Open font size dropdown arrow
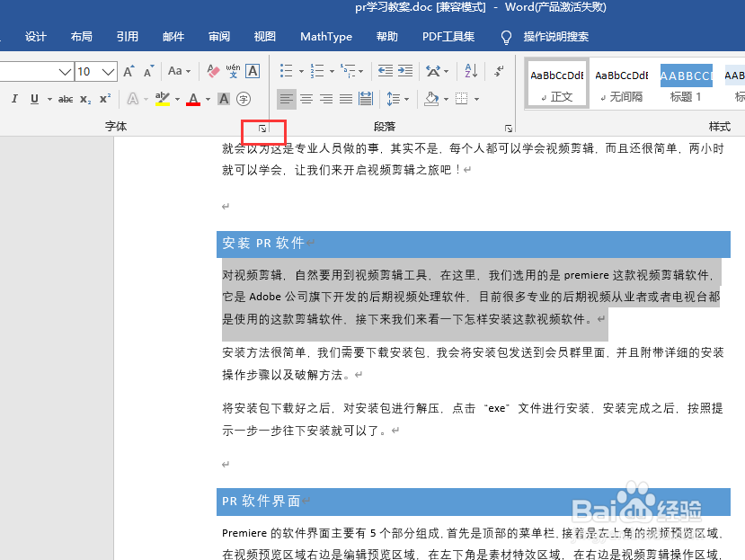This screenshot has width=745, height=560. (109, 72)
